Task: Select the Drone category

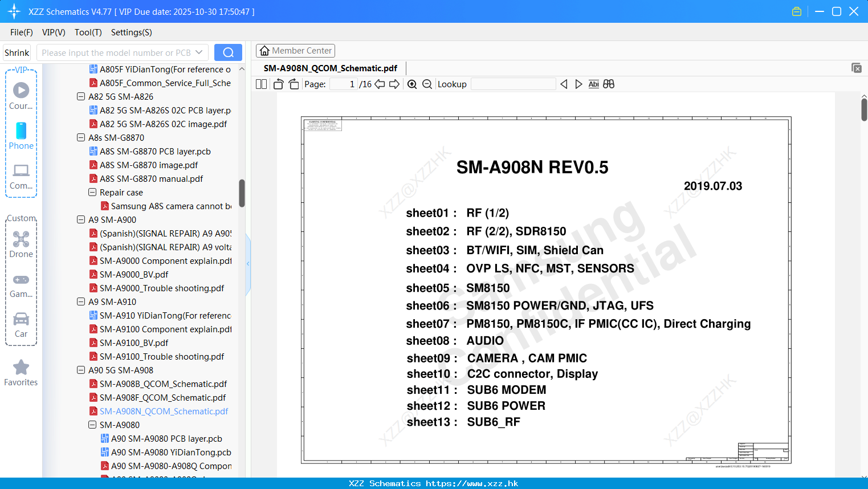Action: [x=21, y=244]
